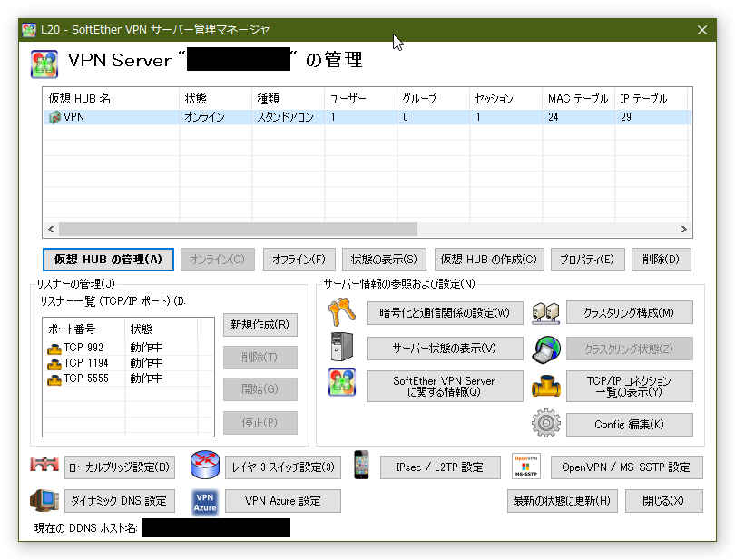The width and height of the screenshot is (735, 560).
Task: Open SoftEther VPN Server に関する情報(Q)
Action: [x=445, y=386]
